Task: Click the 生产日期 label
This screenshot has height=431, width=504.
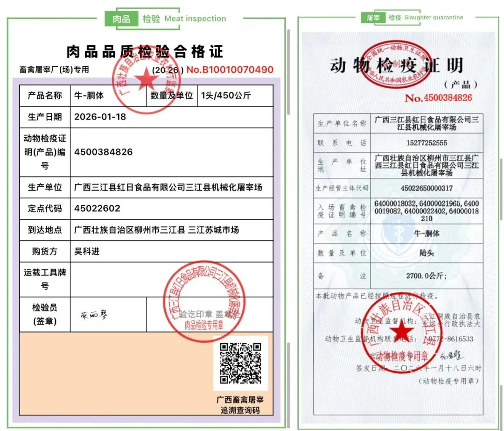Action: 45,117
